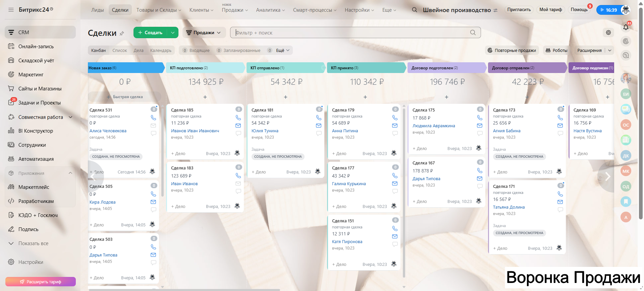Image resolution: width=644 pixels, height=291 pixels.
Task: Open Повторные продажи button
Action: (512, 50)
